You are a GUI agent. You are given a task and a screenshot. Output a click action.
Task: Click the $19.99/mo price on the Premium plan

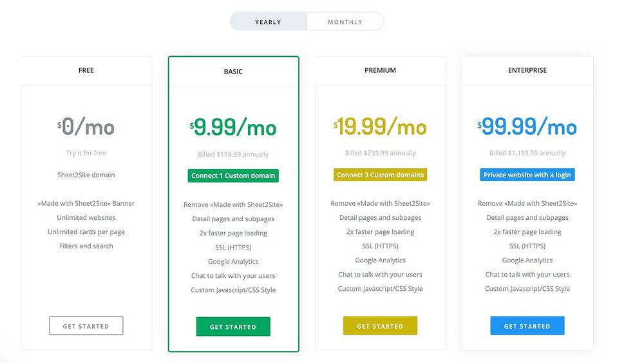click(381, 126)
